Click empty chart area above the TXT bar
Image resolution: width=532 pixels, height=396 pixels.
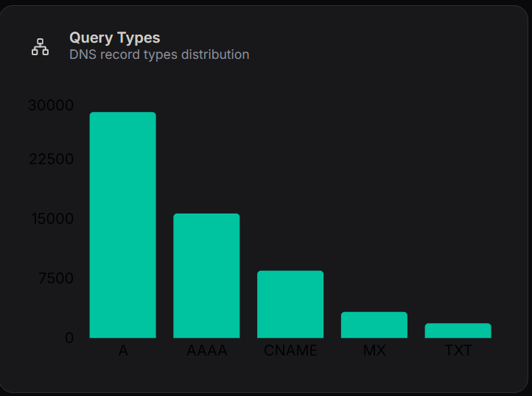(x=458, y=221)
